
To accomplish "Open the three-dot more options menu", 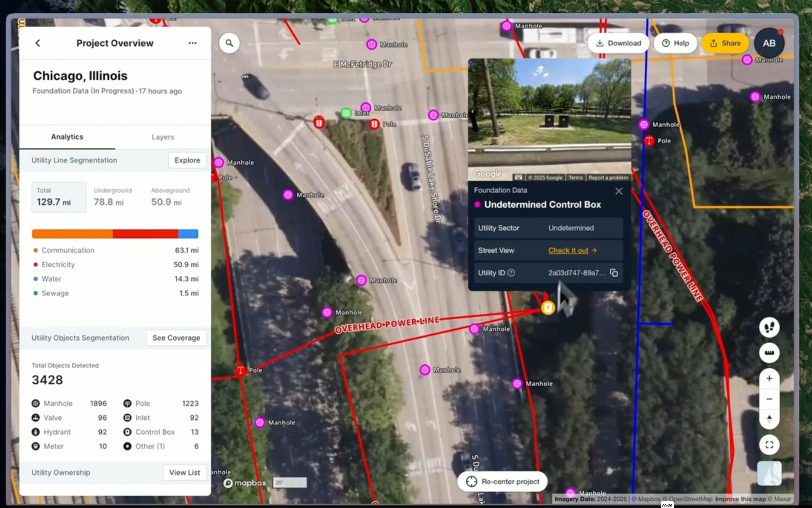I will [192, 43].
